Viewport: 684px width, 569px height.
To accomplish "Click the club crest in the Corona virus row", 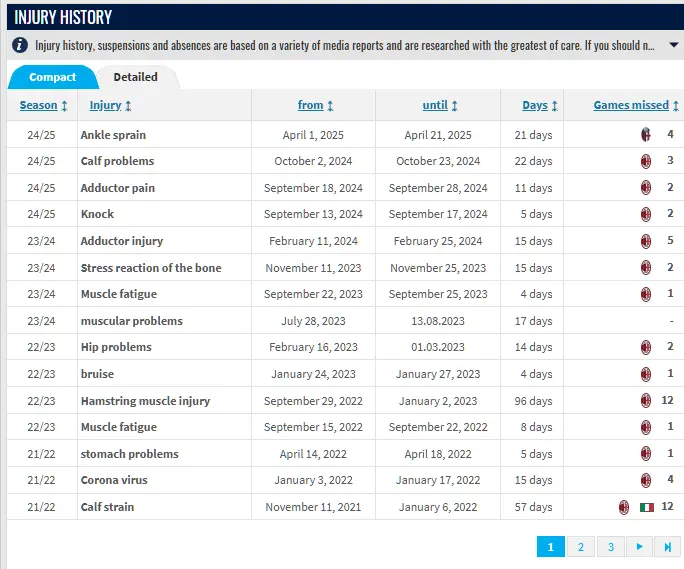I will [646, 480].
